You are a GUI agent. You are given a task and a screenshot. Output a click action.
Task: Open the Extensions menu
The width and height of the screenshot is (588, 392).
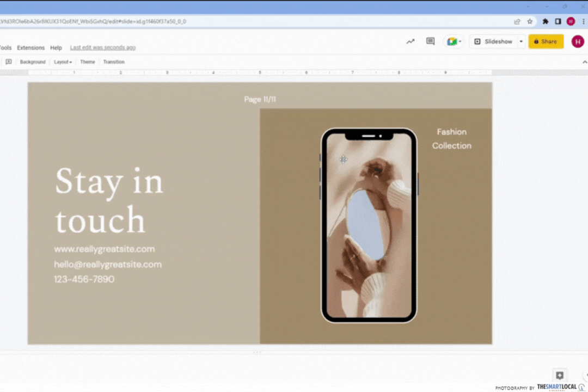pos(30,48)
